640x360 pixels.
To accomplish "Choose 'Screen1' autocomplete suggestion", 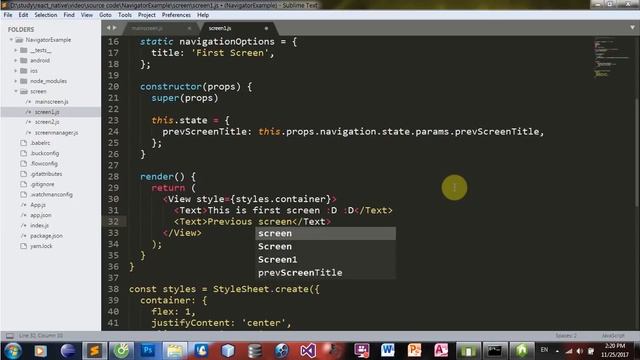I will coord(326,260).
